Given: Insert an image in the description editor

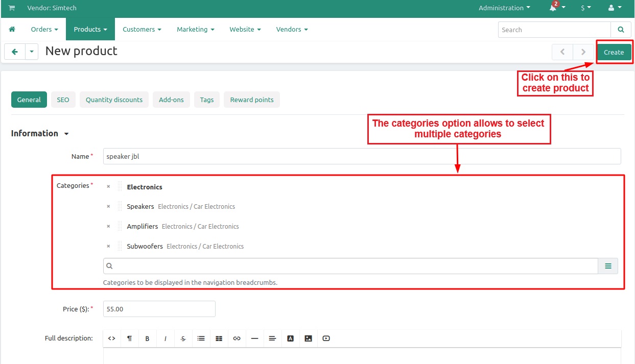Looking at the screenshot, I should click(x=308, y=338).
